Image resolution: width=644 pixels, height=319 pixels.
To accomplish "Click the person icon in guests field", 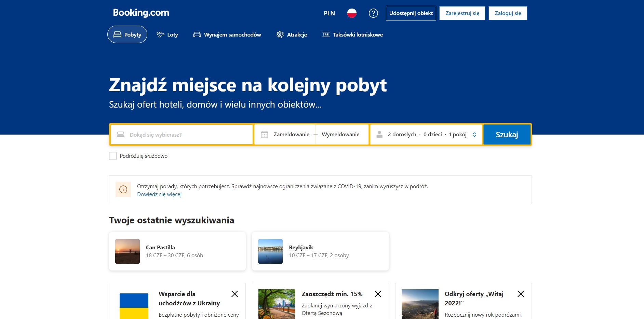I will click(379, 135).
